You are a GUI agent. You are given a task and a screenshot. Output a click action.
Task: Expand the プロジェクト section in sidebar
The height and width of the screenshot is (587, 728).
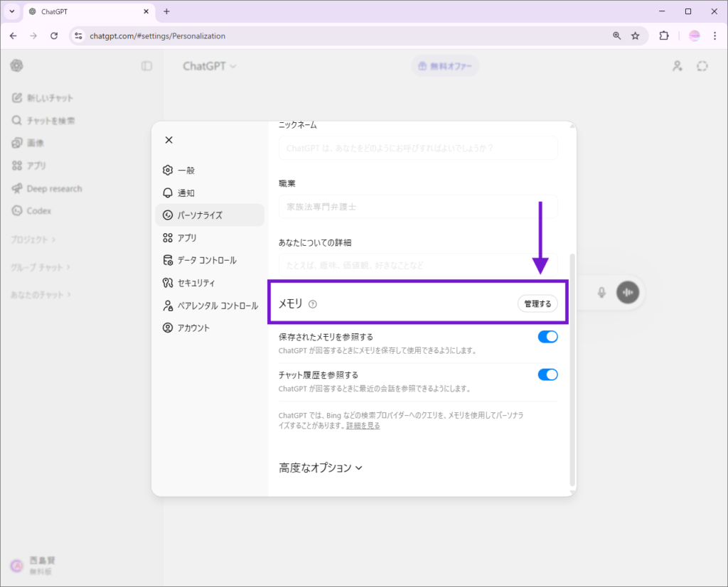click(x=33, y=239)
